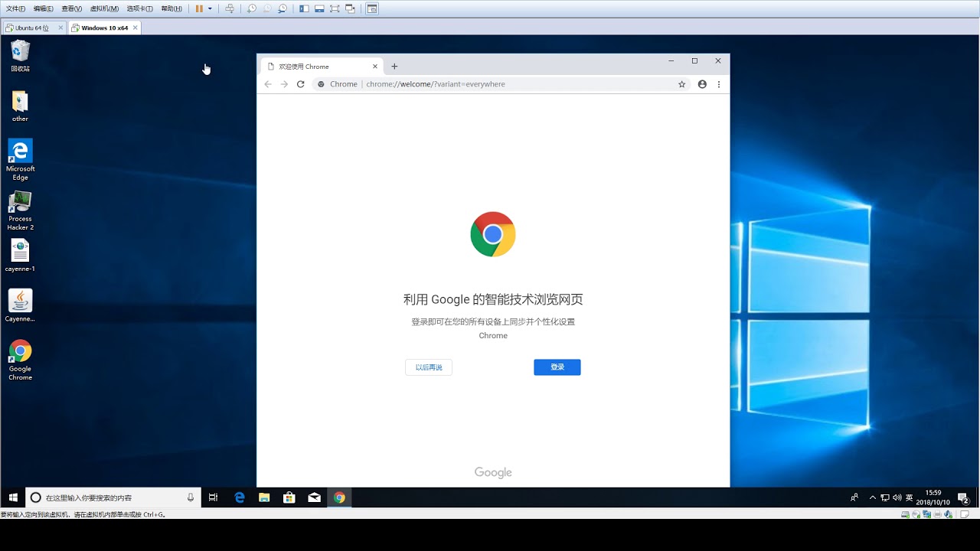The image size is (980, 551).
Task: Click the VMware printer status icon
Action: click(937, 514)
